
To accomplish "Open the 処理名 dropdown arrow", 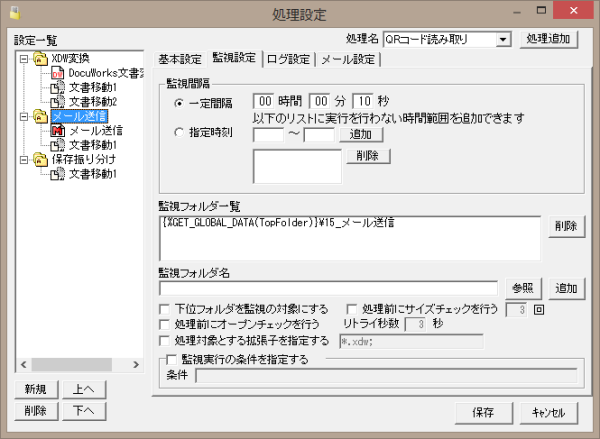I will (503, 39).
